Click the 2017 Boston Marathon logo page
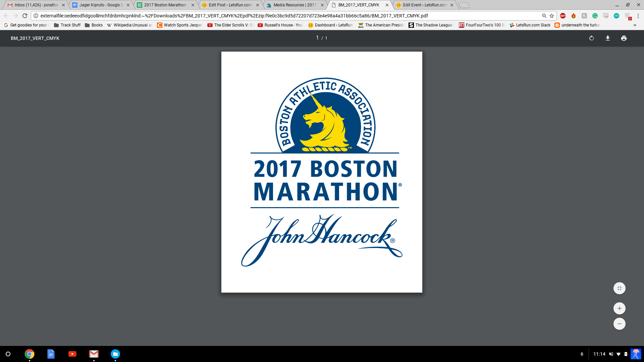The height and width of the screenshot is (362, 644). point(322,172)
